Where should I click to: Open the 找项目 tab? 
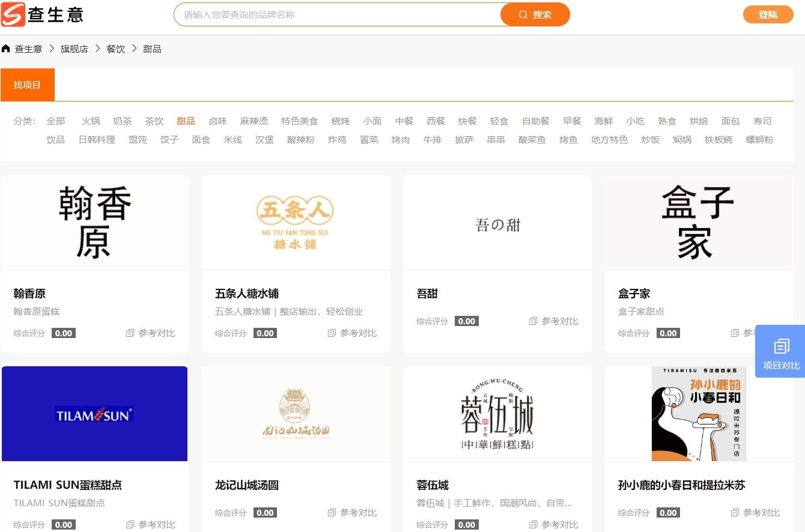28,85
